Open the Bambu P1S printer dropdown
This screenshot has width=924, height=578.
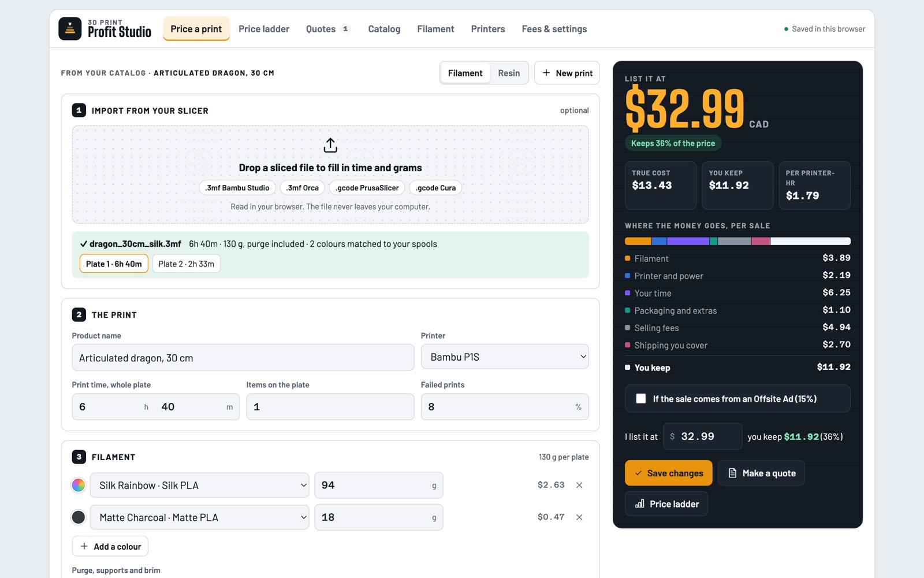(505, 357)
